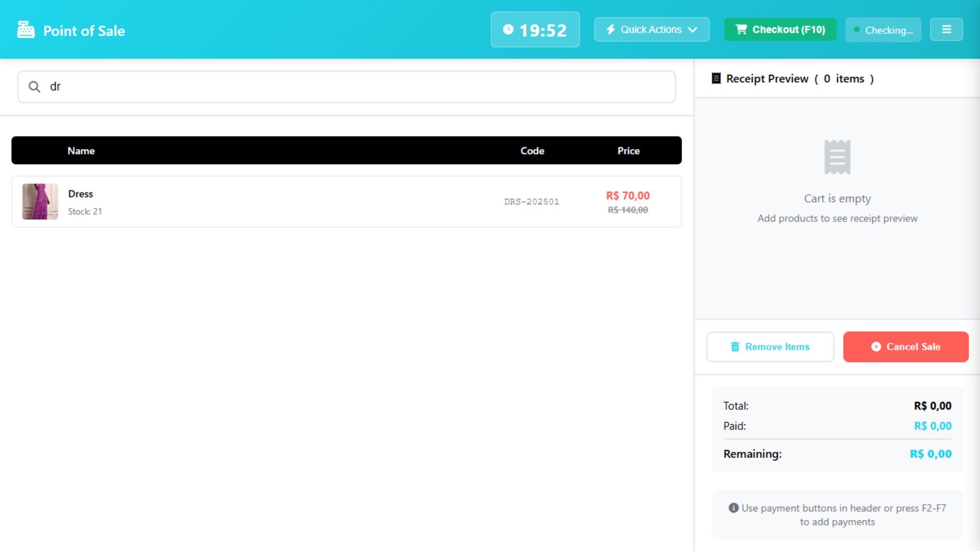This screenshot has width=980, height=551.
Task: Click the trash can icon in Remove Items
Action: (735, 347)
